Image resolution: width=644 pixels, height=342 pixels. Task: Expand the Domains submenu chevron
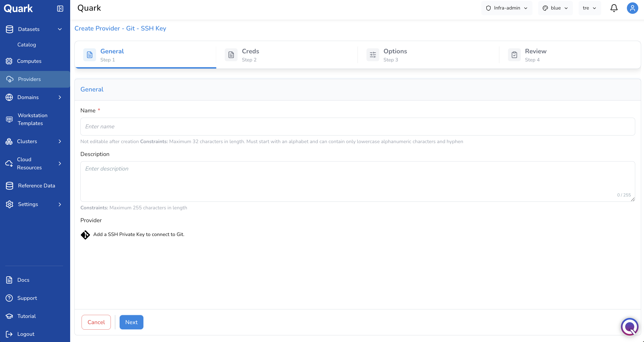[60, 97]
